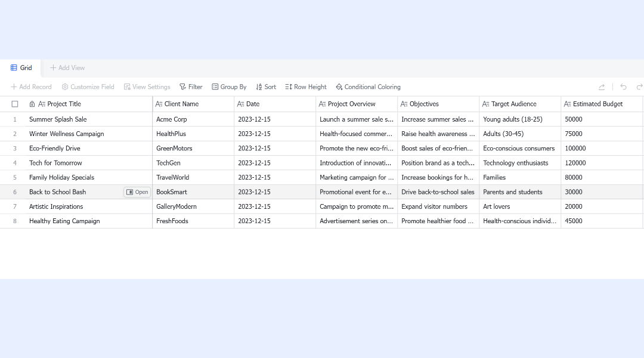Image resolution: width=644 pixels, height=358 pixels.
Task: Click the Young adults (18-25) cell
Action: (x=520, y=119)
